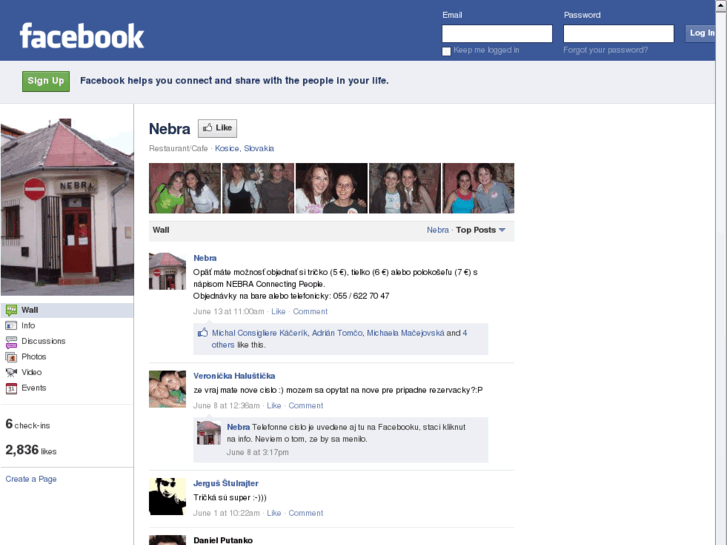Click Create a Page link
Viewport: 727px width, 545px height.
point(31,479)
